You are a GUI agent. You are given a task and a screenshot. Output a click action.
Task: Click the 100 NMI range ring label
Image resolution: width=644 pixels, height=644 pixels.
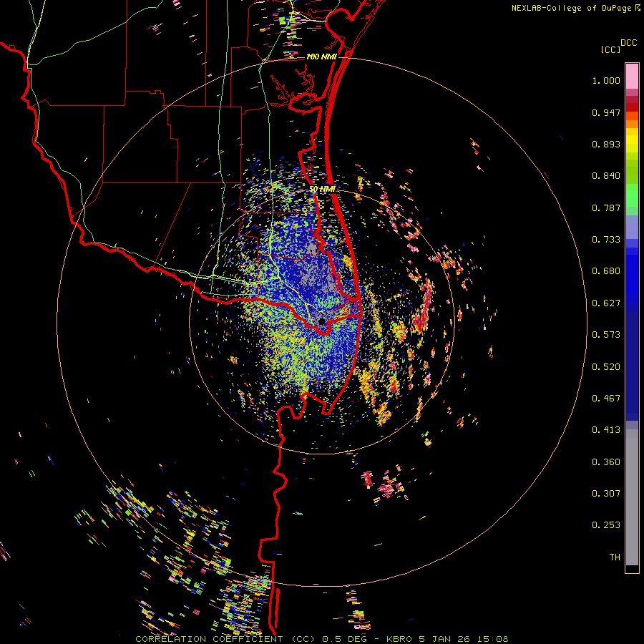pos(321,57)
